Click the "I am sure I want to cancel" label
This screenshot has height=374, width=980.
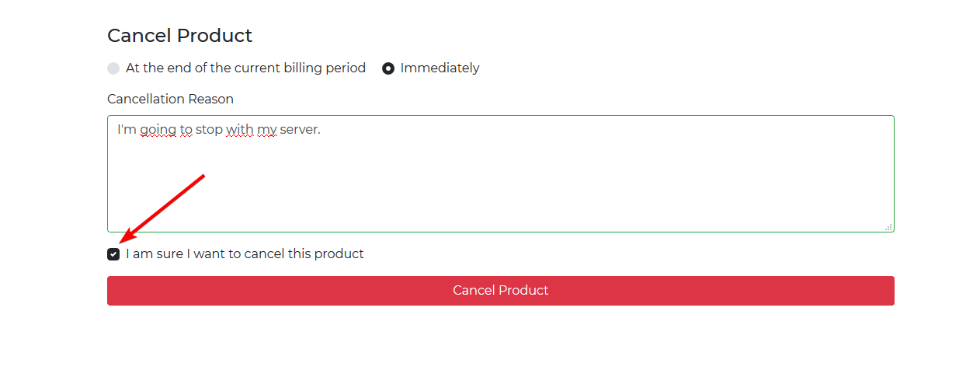(245, 254)
